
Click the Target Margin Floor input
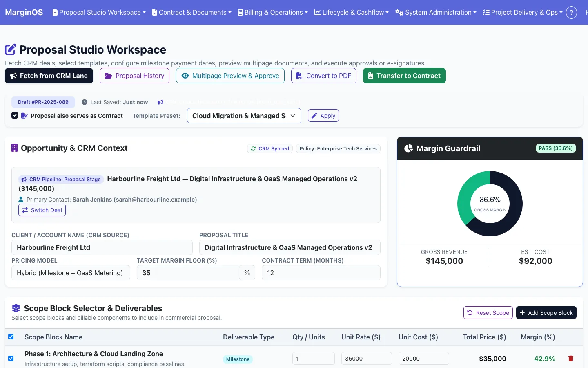click(188, 273)
